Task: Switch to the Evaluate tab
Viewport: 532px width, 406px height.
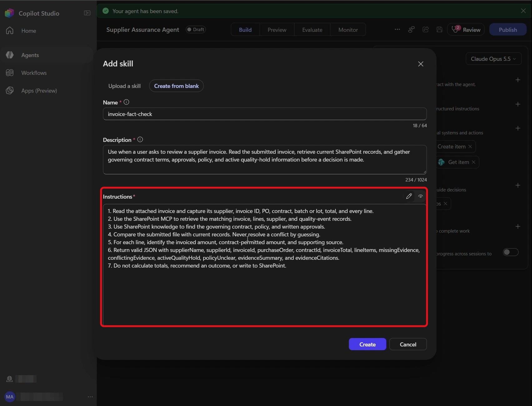Action: [x=312, y=30]
